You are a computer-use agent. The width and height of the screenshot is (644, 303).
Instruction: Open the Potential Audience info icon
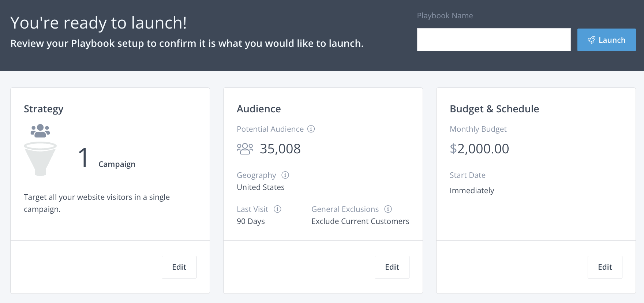point(311,129)
